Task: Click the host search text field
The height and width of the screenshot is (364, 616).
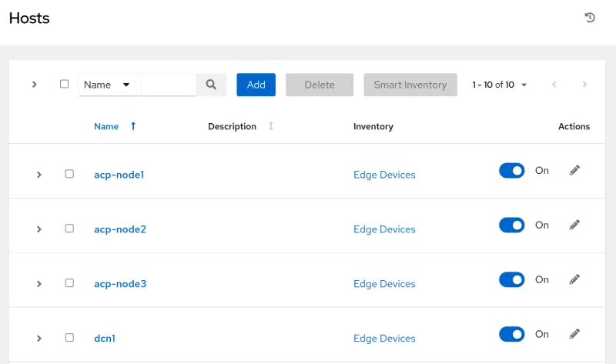Action: [169, 85]
